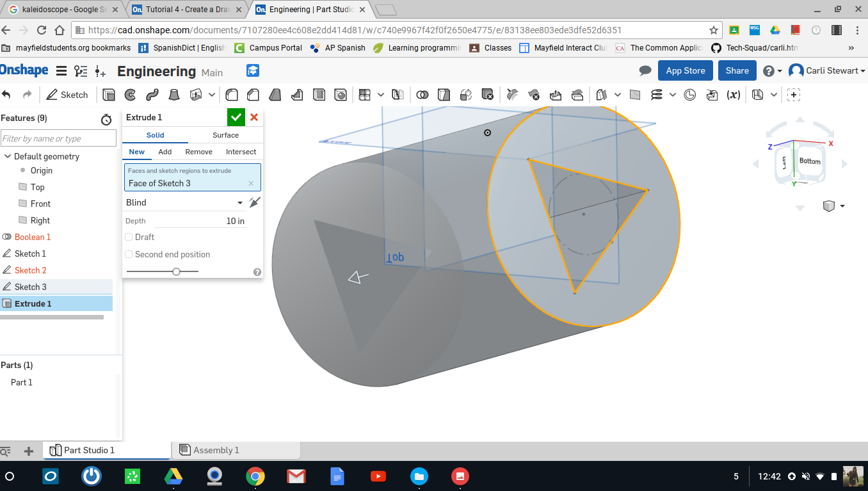
Task: Select the Fillet tool
Action: 232,95
